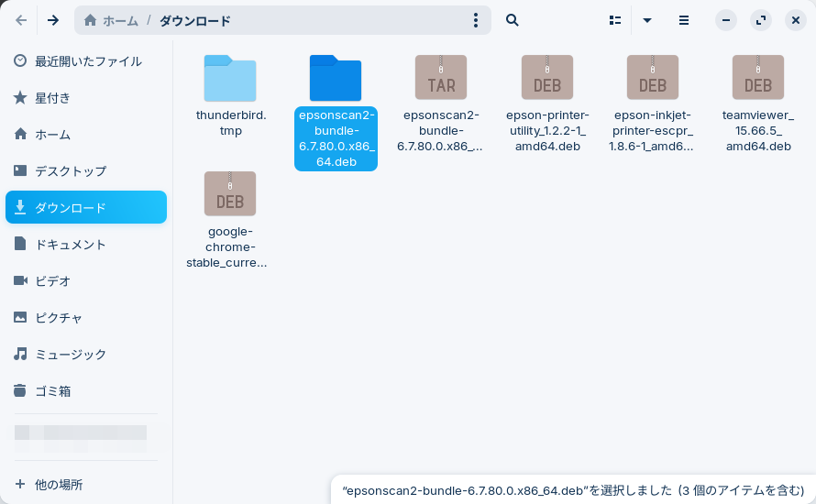Close the file manager window
Image resolution: width=816 pixels, height=504 pixels.
pyautogui.click(x=795, y=20)
